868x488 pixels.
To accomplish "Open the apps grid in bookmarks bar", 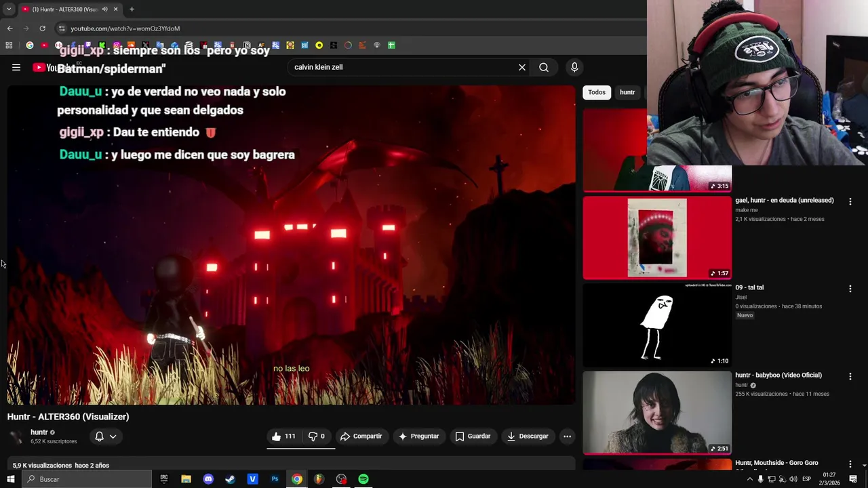I will 9,45.
